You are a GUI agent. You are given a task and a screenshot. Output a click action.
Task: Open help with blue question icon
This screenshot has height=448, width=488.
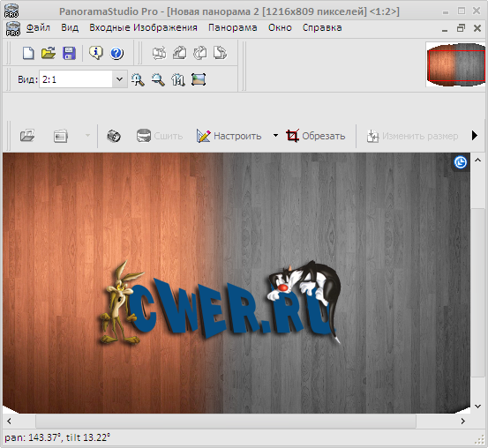click(116, 53)
